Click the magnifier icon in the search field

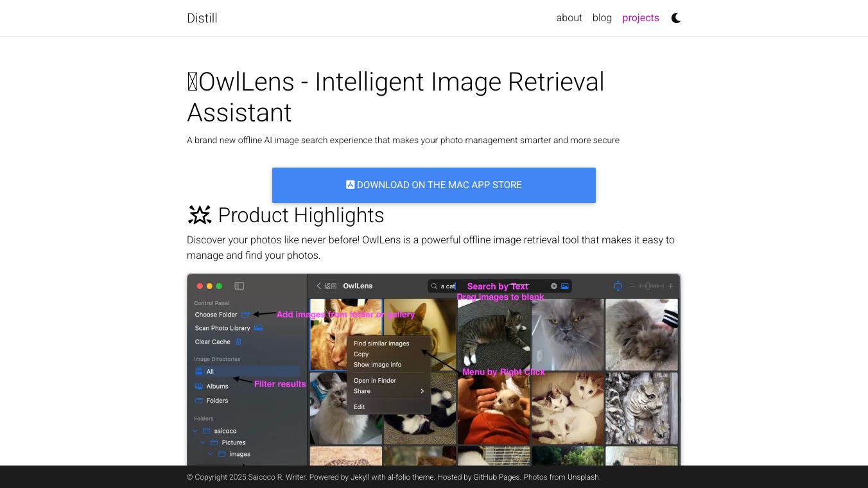pos(435,286)
